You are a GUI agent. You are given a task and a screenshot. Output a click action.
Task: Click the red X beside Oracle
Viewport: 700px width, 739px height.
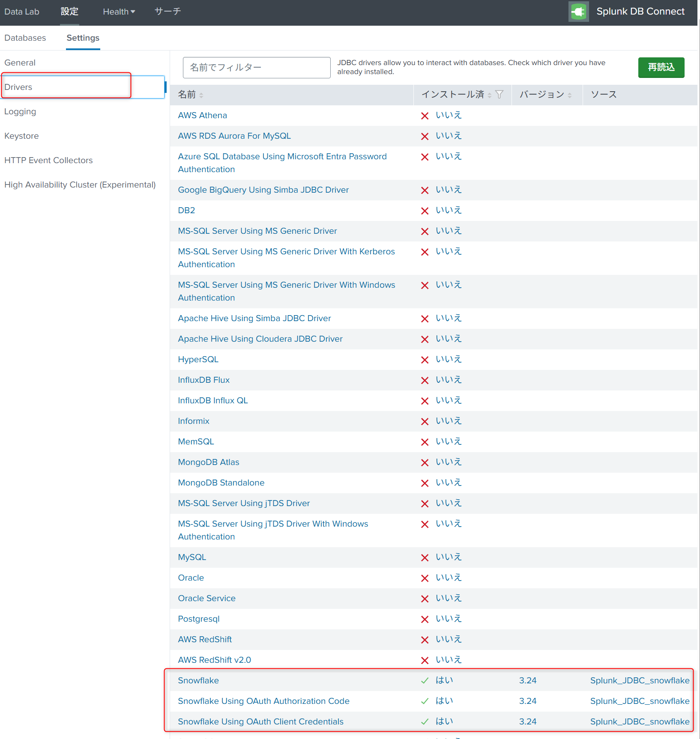tap(425, 578)
